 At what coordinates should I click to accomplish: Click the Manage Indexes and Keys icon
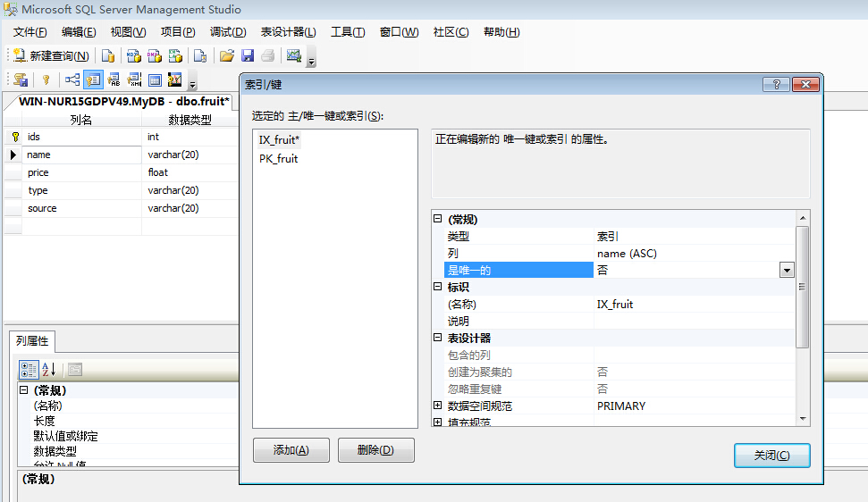(x=93, y=80)
